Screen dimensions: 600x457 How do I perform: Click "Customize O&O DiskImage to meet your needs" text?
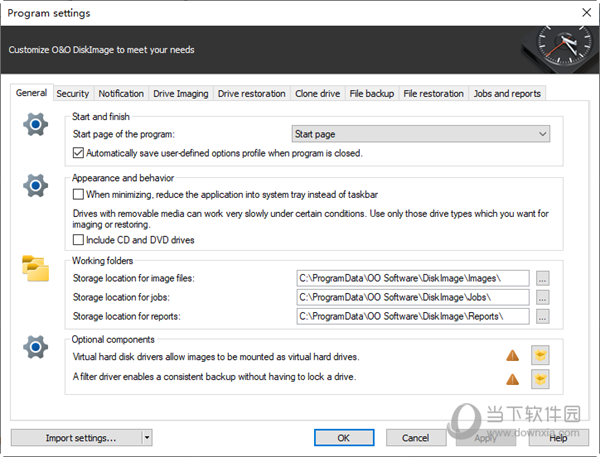(101, 50)
